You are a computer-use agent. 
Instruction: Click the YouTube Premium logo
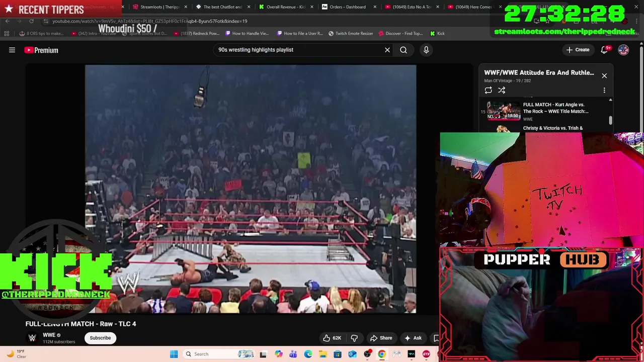click(41, 50)
